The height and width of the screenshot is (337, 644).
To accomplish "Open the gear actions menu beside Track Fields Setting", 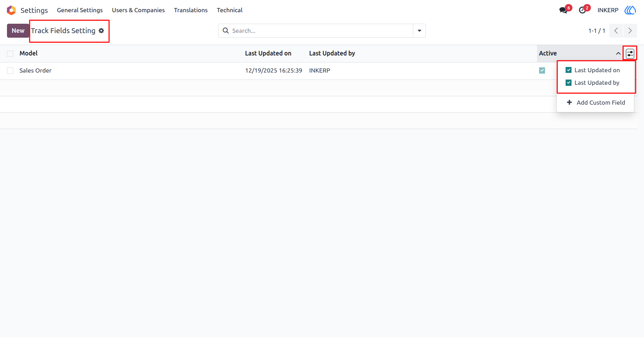I will pos(101,31).
